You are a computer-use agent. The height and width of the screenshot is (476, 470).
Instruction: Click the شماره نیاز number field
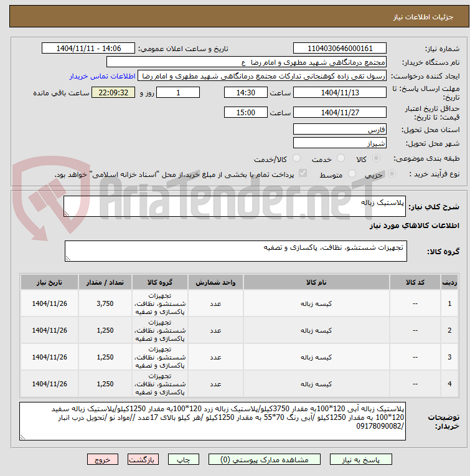pyautogui.click(x=340, y=48)
